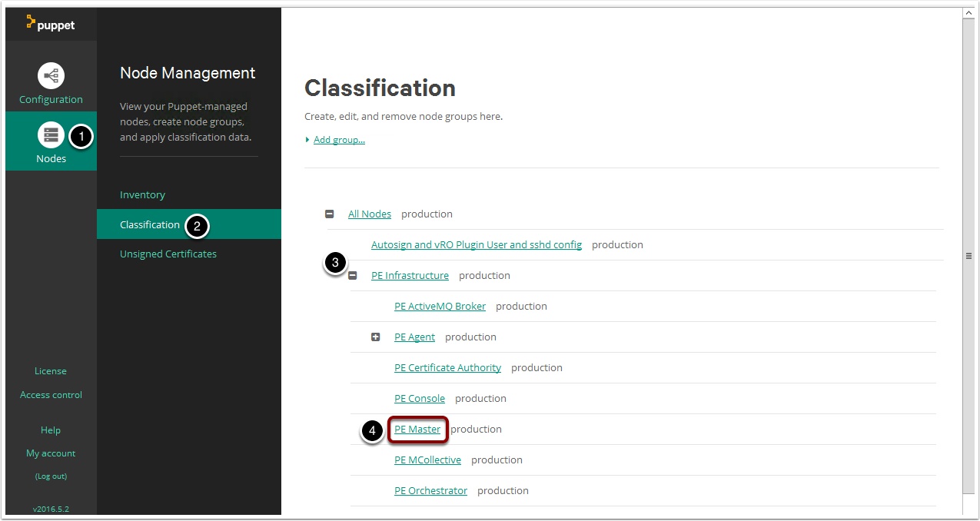
Task: Expand the Add group triangle
Action: (307, 140)
